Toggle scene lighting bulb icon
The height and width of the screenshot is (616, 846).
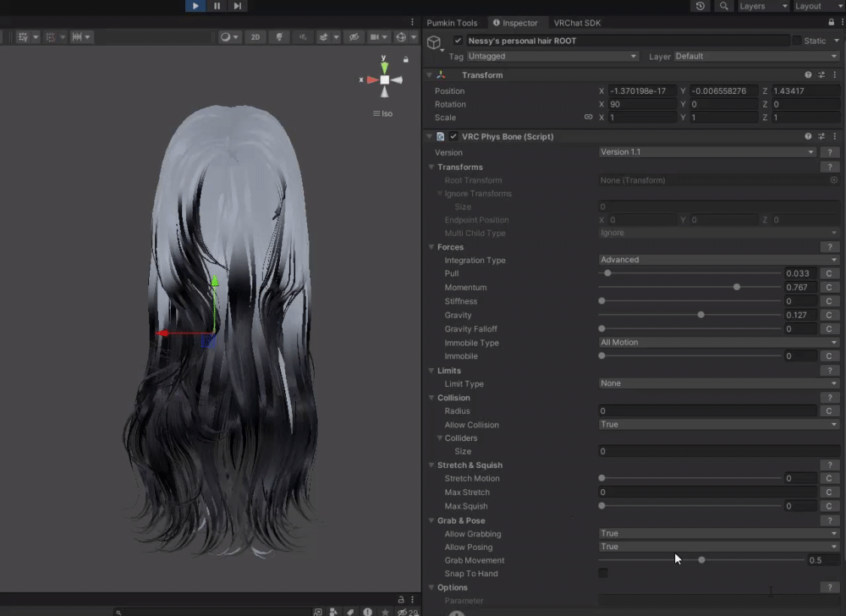tap(278, 37)
